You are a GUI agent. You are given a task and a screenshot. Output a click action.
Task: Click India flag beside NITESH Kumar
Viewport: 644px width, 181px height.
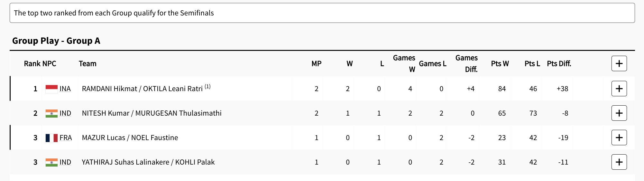[51, 113]
